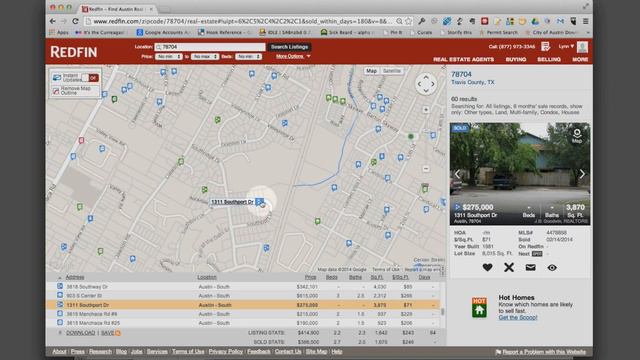Open the Apps bookmark in bookmarks bar

click(59, 32)
